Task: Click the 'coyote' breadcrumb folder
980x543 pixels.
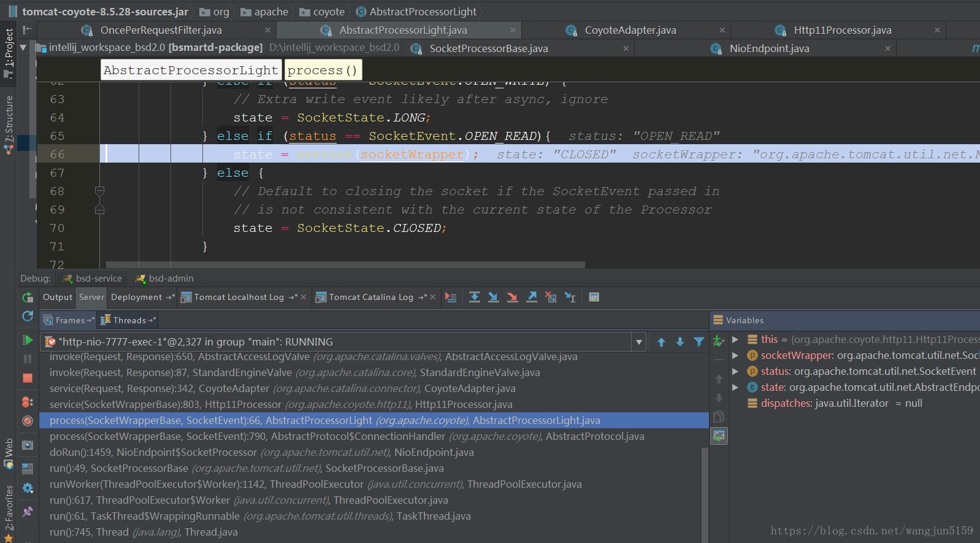Action: click(322, 12)
